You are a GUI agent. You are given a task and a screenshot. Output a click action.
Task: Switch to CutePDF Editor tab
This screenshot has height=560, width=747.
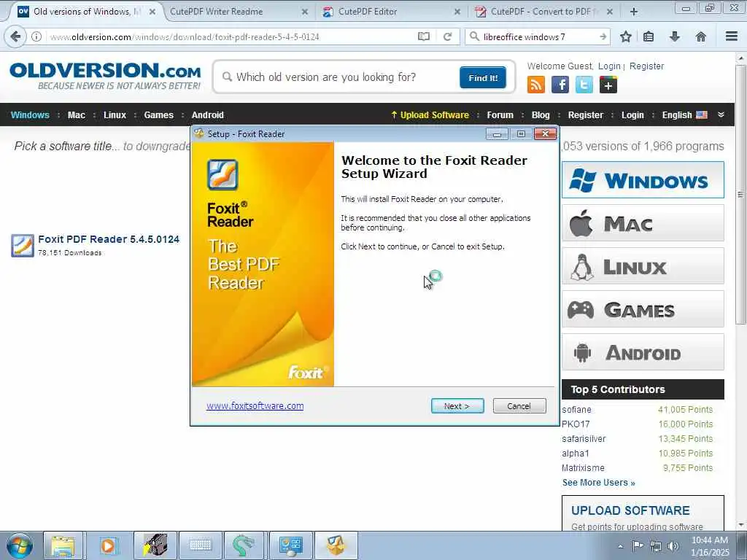click(x=391, y=12)
